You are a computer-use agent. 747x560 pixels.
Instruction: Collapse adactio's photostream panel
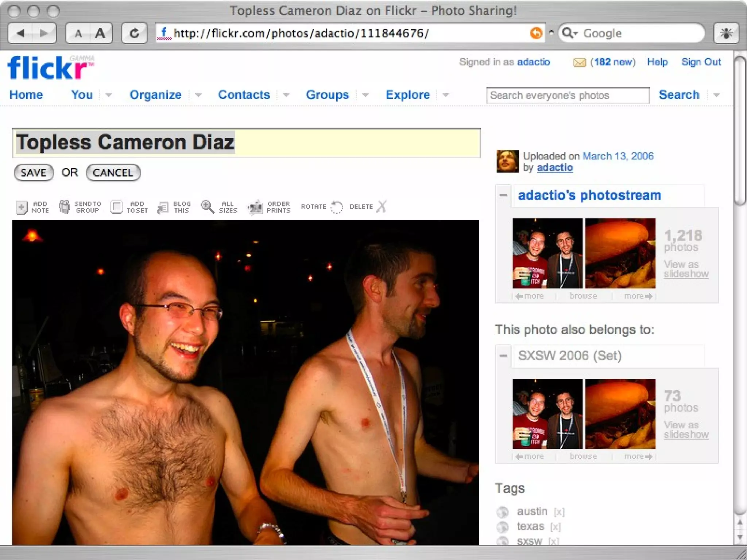point(503,195)
